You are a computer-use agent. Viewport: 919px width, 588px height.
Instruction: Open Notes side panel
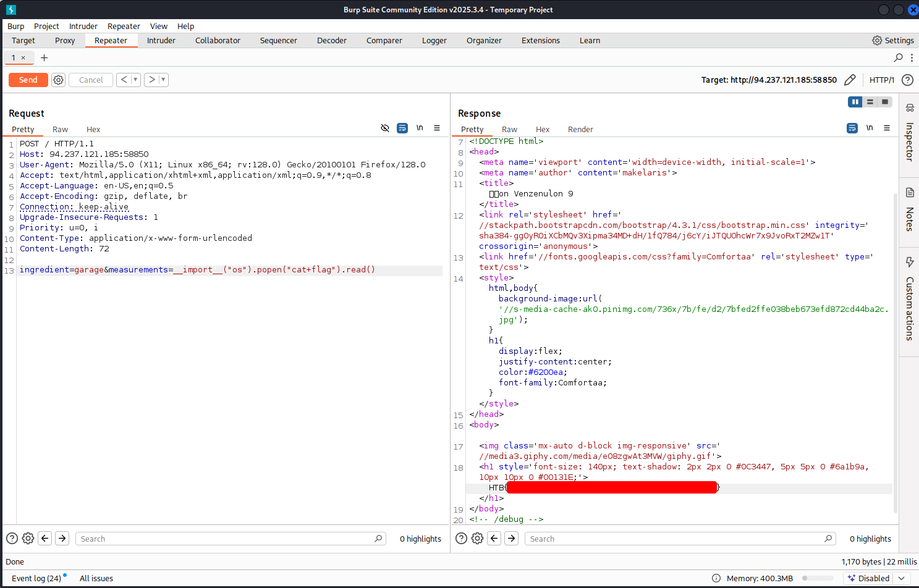[909, 210]
